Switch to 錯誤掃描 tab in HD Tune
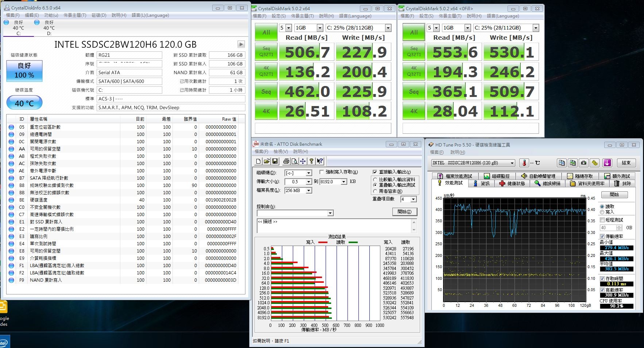Viewport: 644px width, 348px height. [x=547, y=183]
